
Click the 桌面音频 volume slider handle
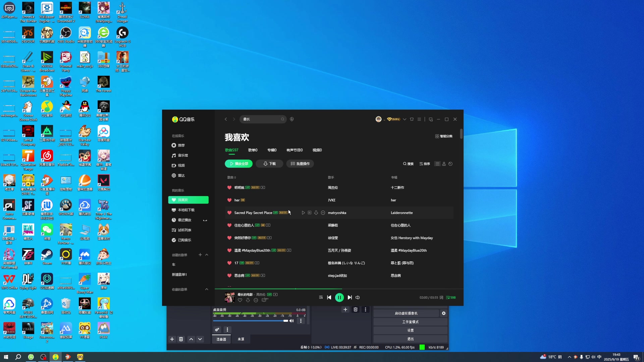point(285,321)
